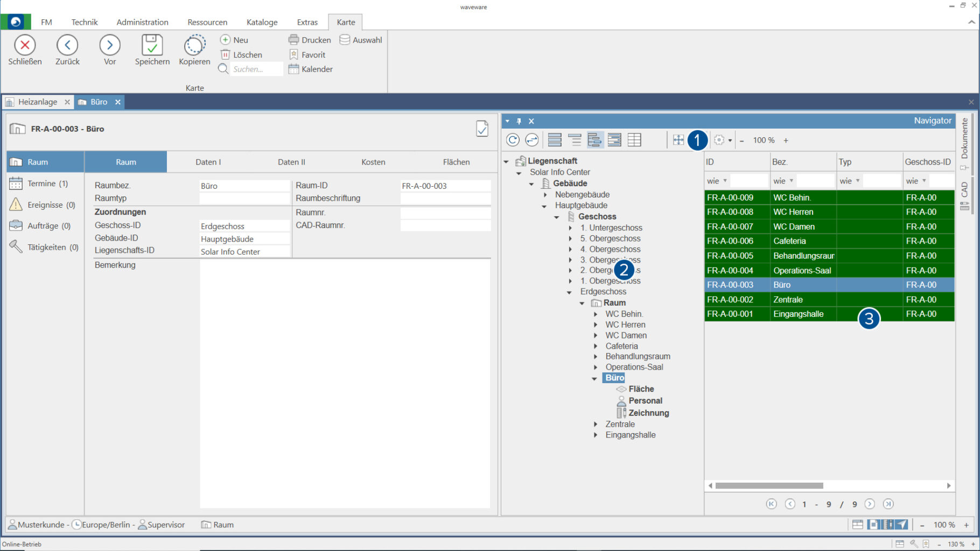Refresh the Navigator with circular arrow icon
The image size is (980, 551).
click(513, 140)
